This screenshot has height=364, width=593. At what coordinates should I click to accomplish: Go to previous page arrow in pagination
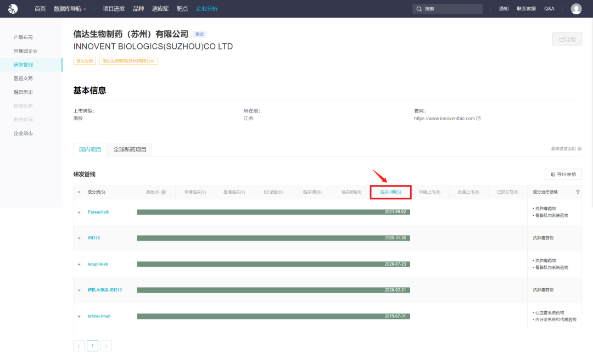[79, 346]
